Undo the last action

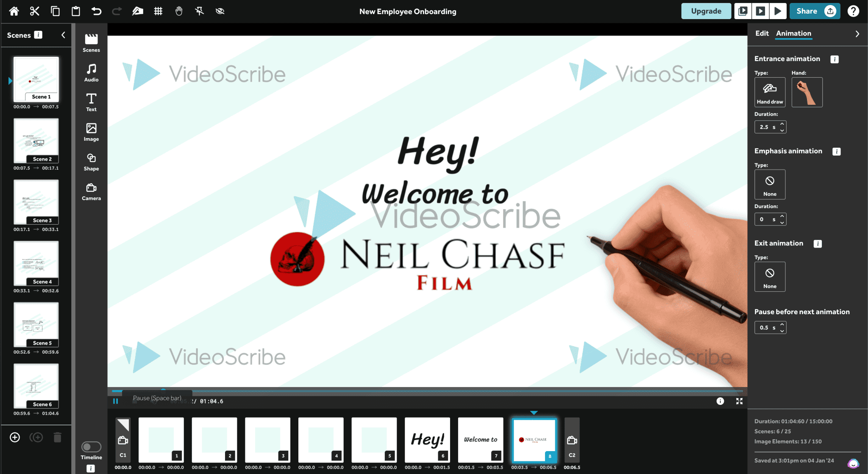click(x=96, y=11)
